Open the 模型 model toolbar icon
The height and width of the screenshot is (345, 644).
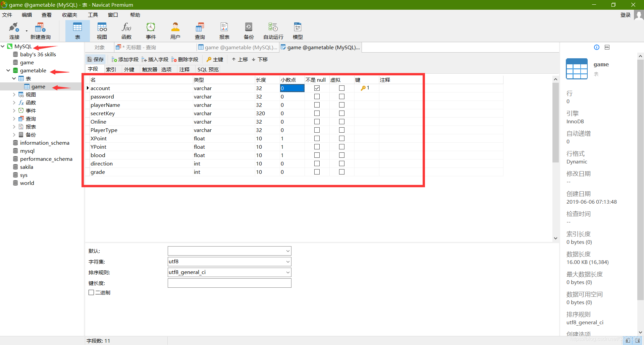298,31
